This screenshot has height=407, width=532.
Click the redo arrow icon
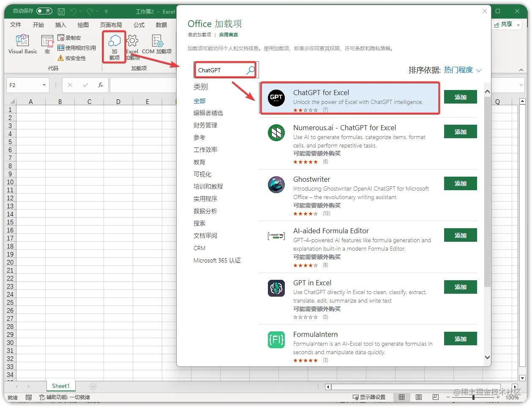tap(90, 11)
